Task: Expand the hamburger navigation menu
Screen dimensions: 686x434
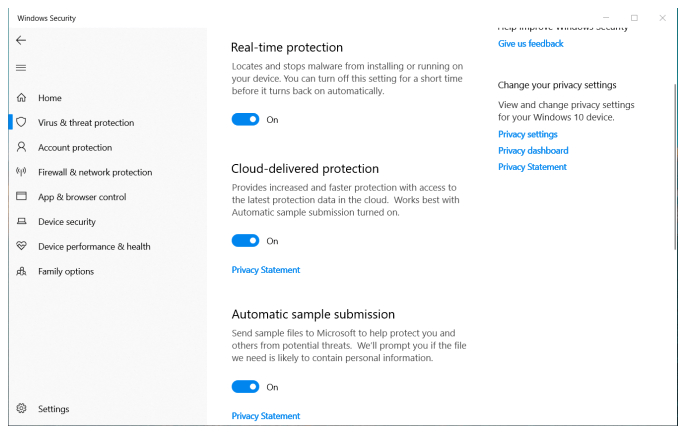Action: [21, 67]
